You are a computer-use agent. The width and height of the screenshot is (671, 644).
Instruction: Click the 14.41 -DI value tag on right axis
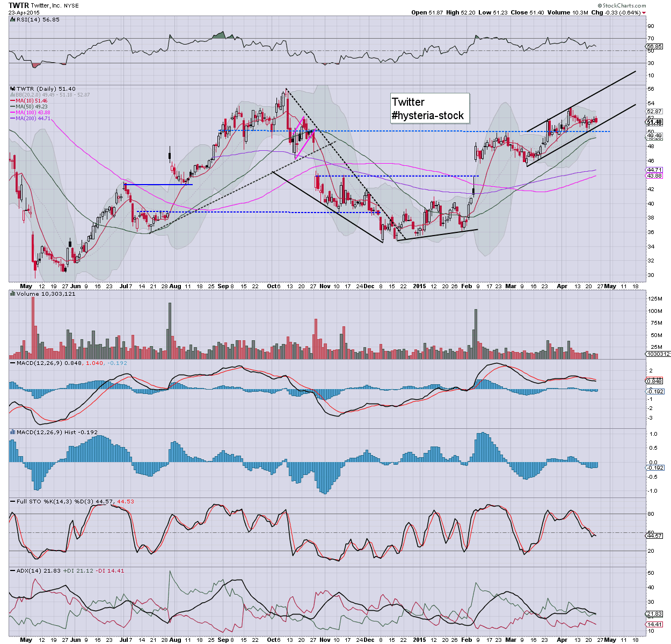[x=654, y=624]
